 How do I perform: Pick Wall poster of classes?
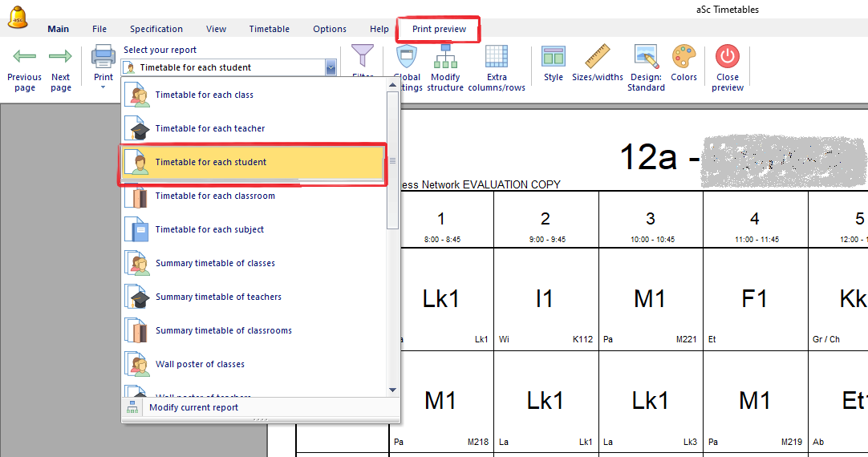pyautogui.click(x=200, y=364)
